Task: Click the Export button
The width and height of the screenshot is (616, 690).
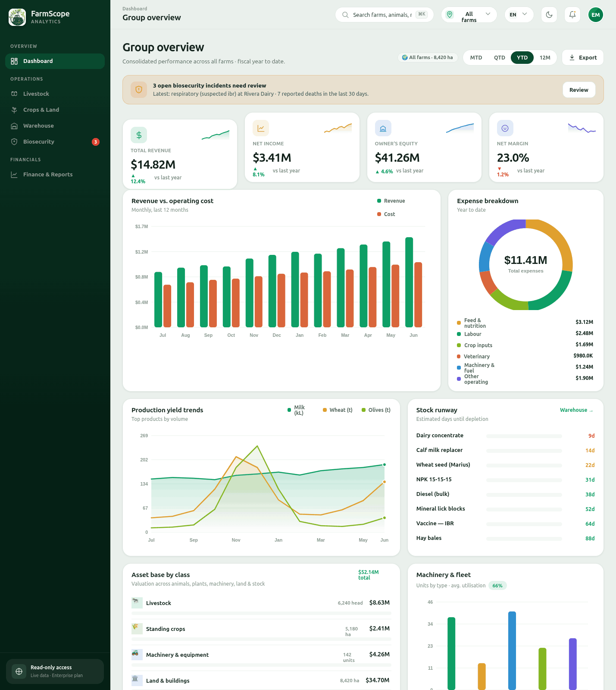Action: click(x=583, y=58)
